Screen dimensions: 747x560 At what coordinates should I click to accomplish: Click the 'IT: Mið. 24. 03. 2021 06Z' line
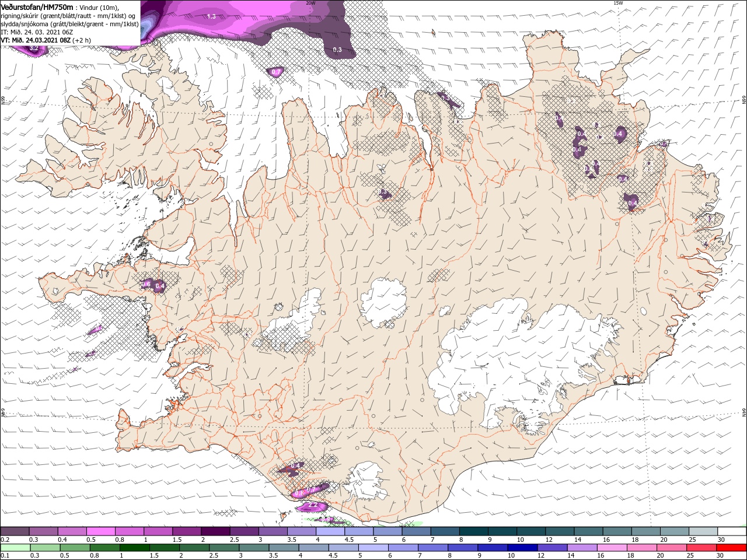point(36,32)
